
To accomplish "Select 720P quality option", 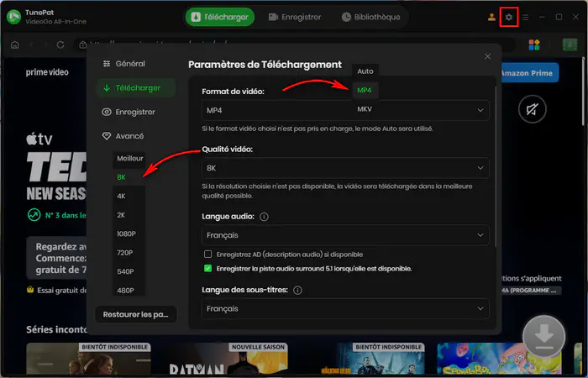I will pyautogui.click(x=129, y=252).
